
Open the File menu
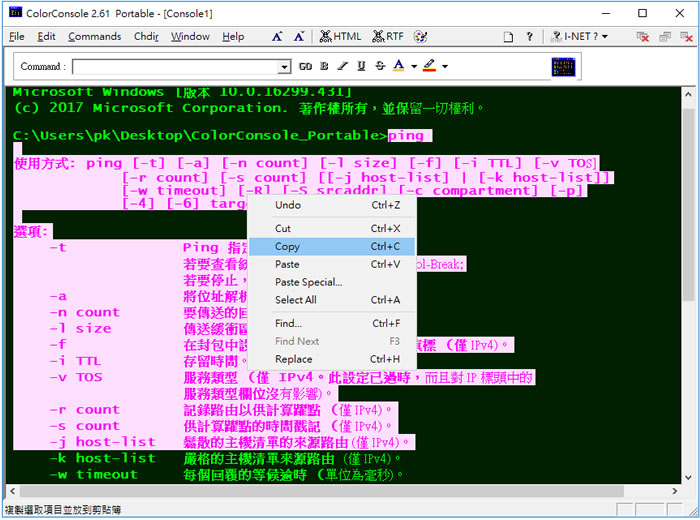[17, 37]
